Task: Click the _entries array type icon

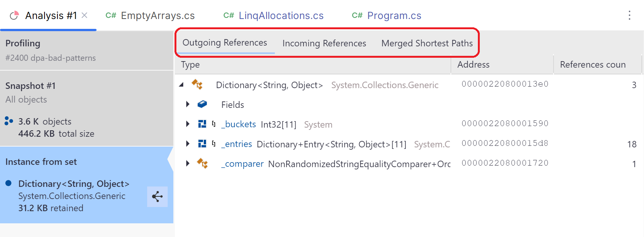Action: (202, 144)
